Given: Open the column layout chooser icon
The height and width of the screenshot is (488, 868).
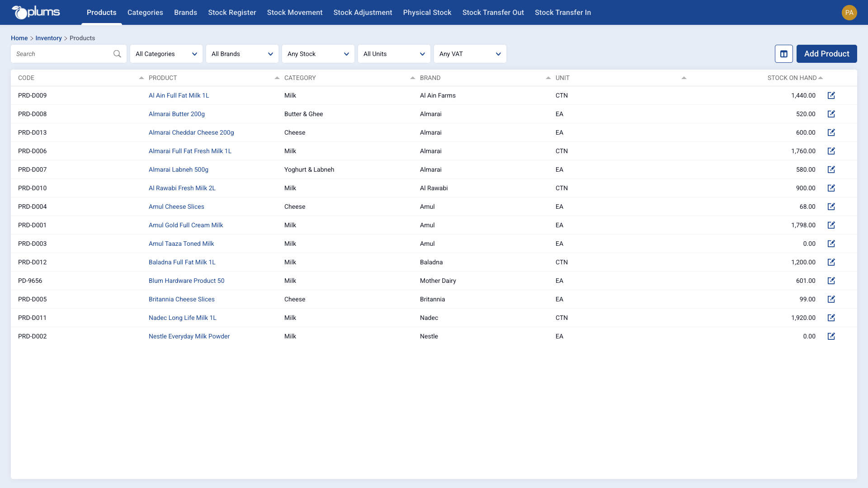Looking at the screenshot, I should pyautogui.click(x=784, y=54).
